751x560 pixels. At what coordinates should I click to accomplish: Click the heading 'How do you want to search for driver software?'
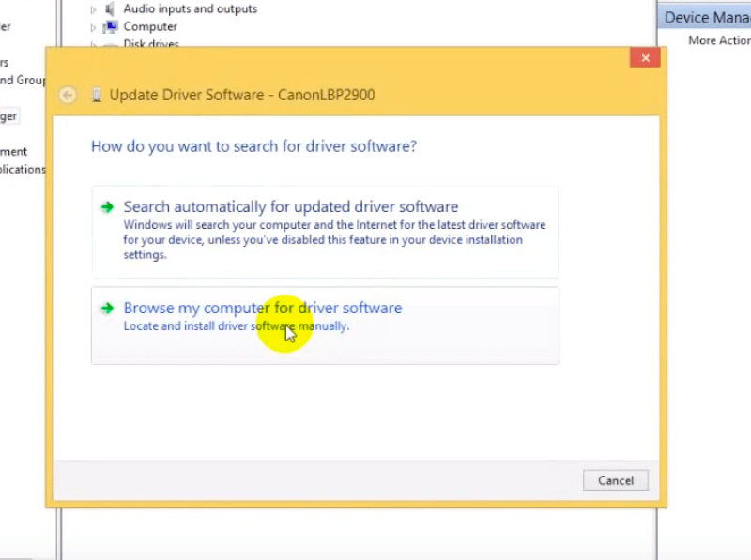click(x=253, y=146)
